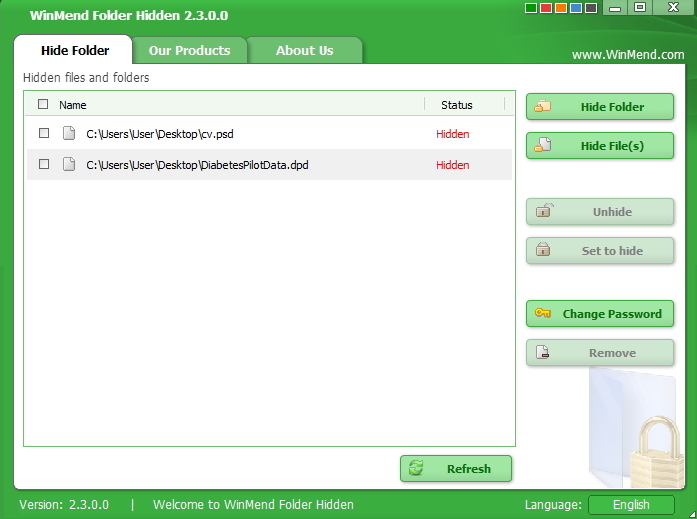Viewport: 697px width, 519px height.
Task: Click the document icon on Hide File(s) button
Action: click(542, 145)
